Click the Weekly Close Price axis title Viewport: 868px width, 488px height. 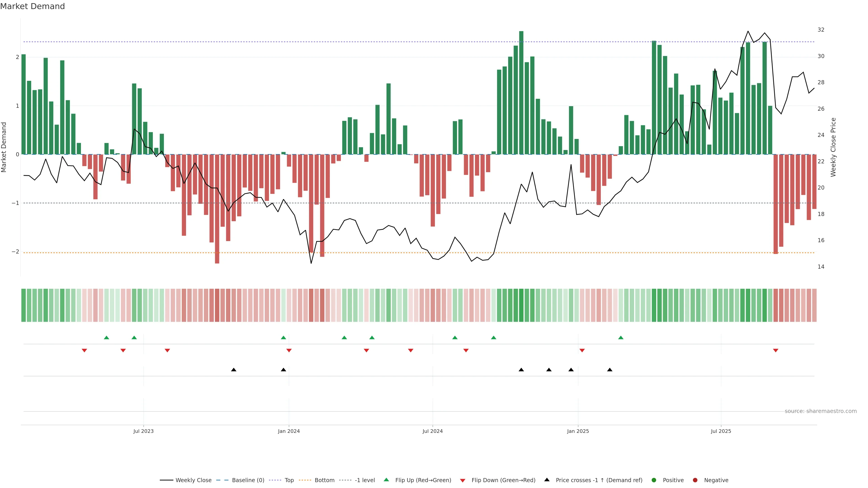[833, 147]
